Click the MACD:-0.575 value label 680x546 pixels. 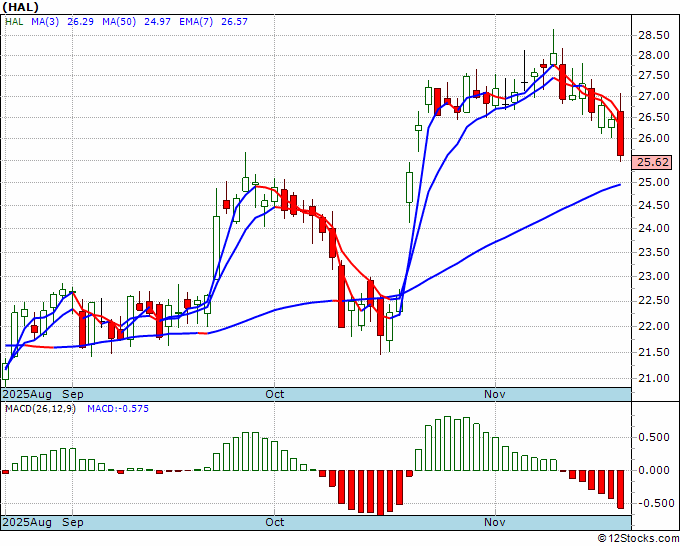tap(118, 409)
